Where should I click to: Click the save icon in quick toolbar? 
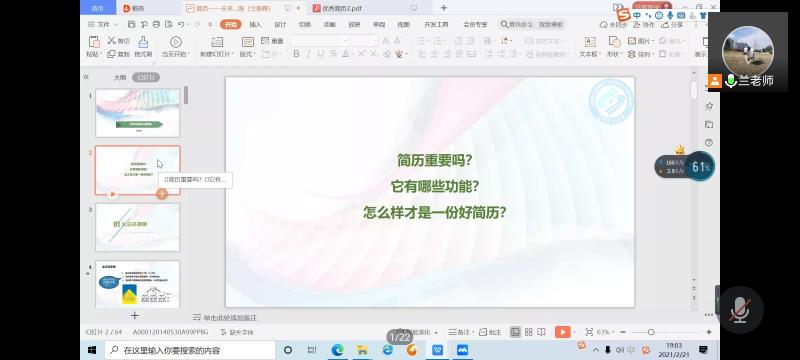pyautogui.click(x=132, y=24)
